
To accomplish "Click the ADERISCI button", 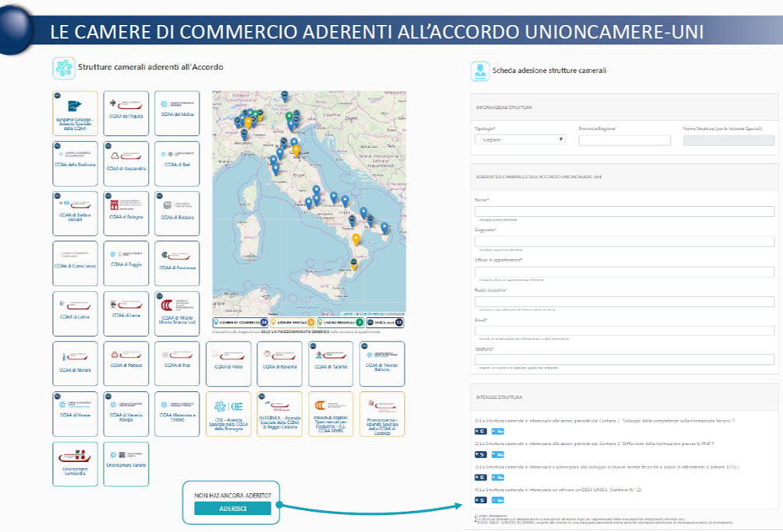I will [x=233, y=509].
